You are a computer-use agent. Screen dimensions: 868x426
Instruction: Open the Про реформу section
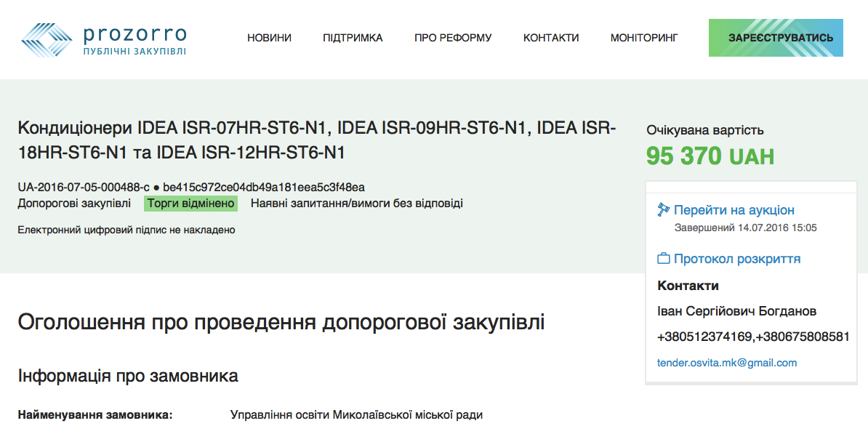pos(453,38)
